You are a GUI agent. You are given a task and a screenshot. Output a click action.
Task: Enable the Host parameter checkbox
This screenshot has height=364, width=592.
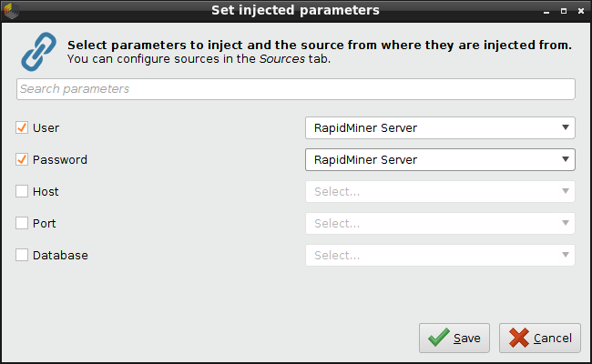[22, 192]
